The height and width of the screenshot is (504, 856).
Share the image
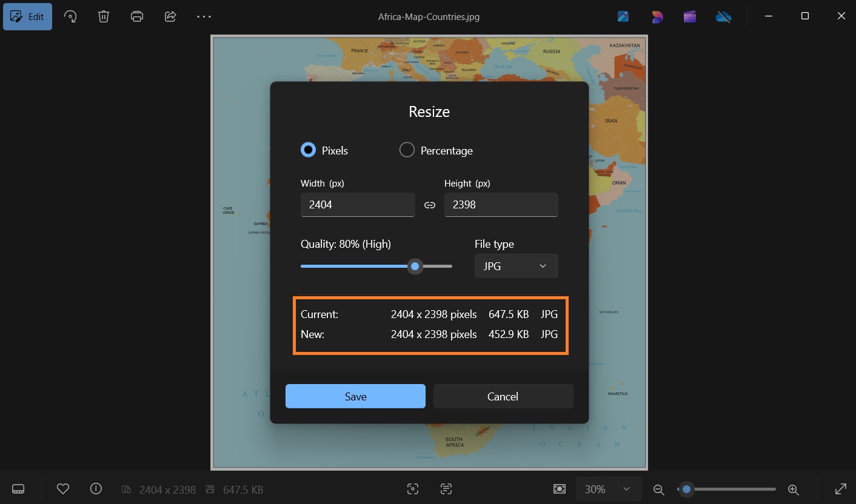pyautogui.click(x=170, y=16)
